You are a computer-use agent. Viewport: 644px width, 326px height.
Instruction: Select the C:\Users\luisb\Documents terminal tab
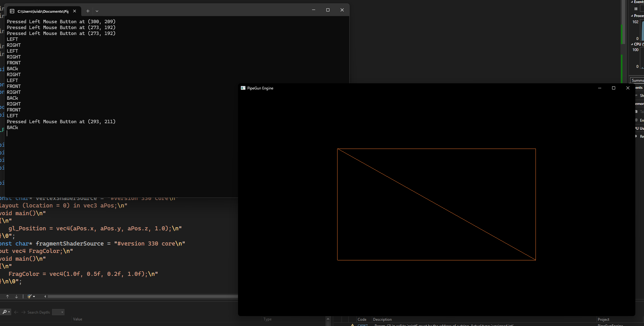[x=43, y=11]
